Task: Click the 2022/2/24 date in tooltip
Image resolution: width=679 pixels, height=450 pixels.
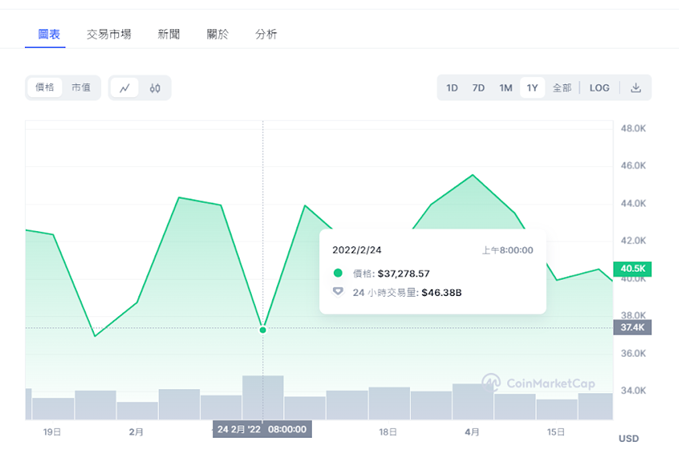Action: pyautogui.click(x=357, y=250)
